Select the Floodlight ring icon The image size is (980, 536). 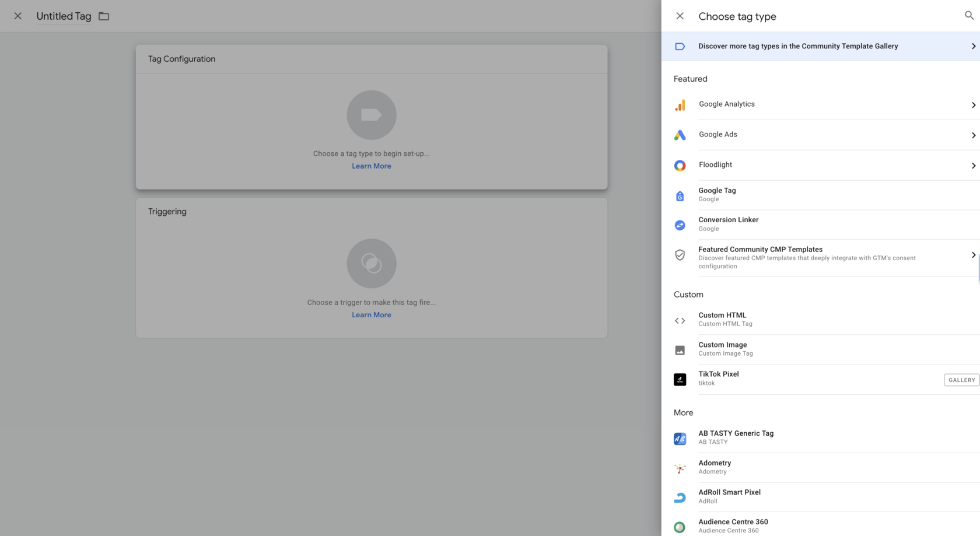(680, 166)
